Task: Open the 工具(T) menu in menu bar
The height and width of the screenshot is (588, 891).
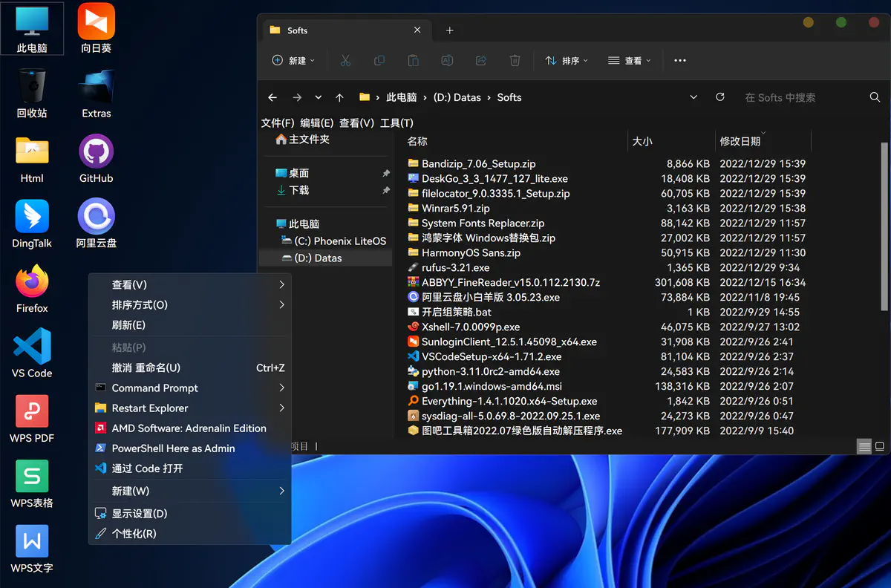Action: (396, 123)
